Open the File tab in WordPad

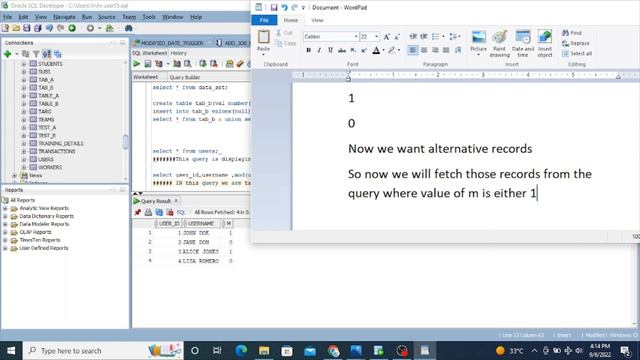tap(264, 20)
